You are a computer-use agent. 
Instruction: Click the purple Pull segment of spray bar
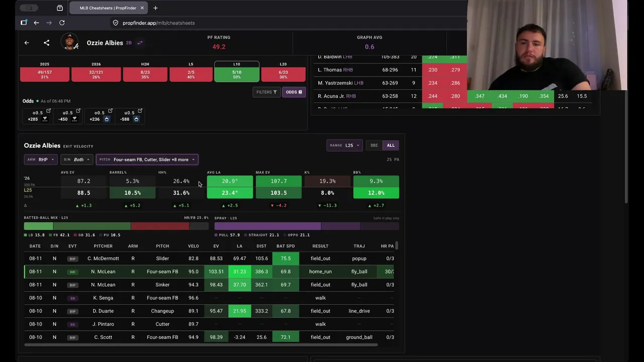click(x=268, y=226)
